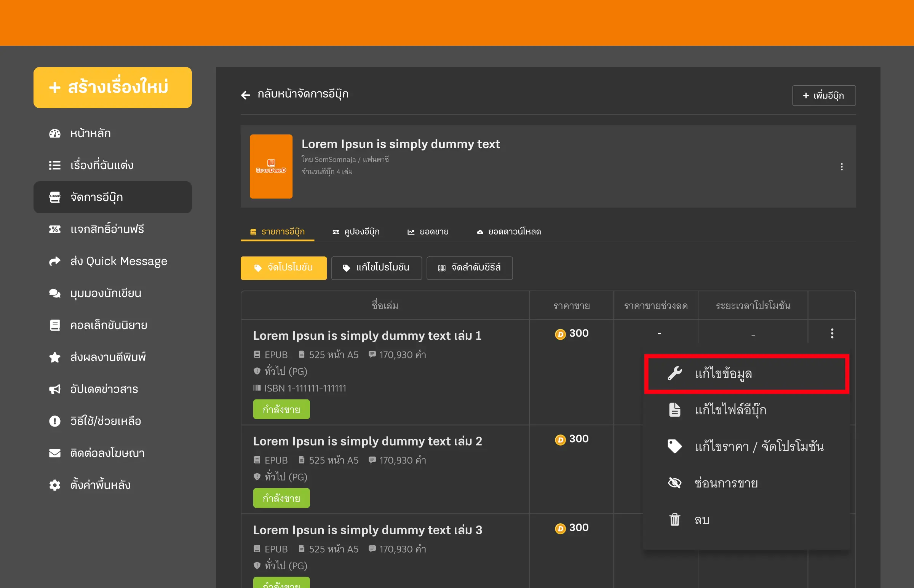This screenshot has height=588, width=914.
Task: Switch to คูปองอีบุ๊ก tab
Action: pos(356,232)
